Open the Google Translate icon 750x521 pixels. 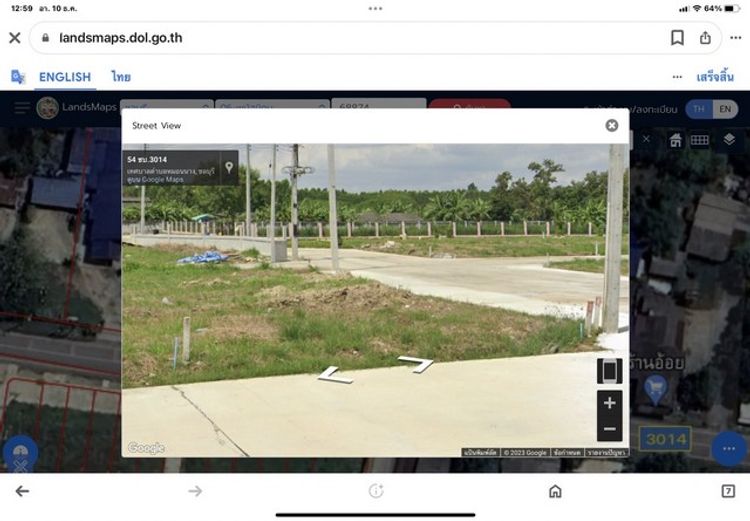(18, 77)
